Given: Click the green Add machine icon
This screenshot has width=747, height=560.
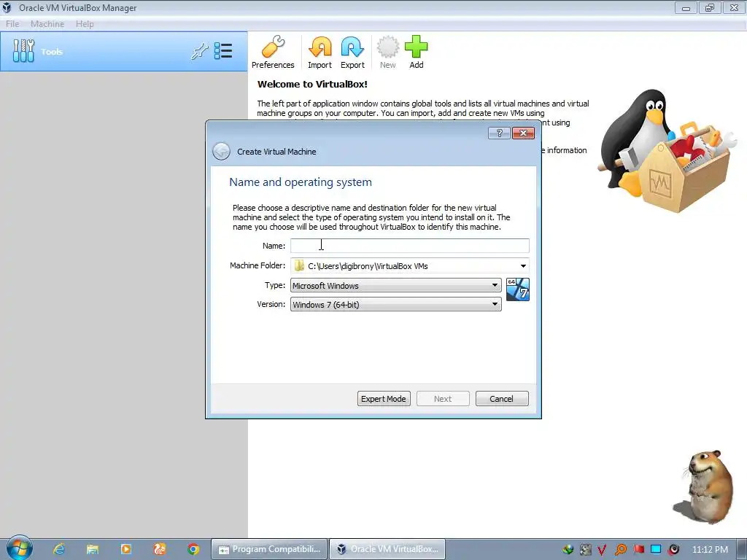Looking at the screenshot, I should point(417,52).
